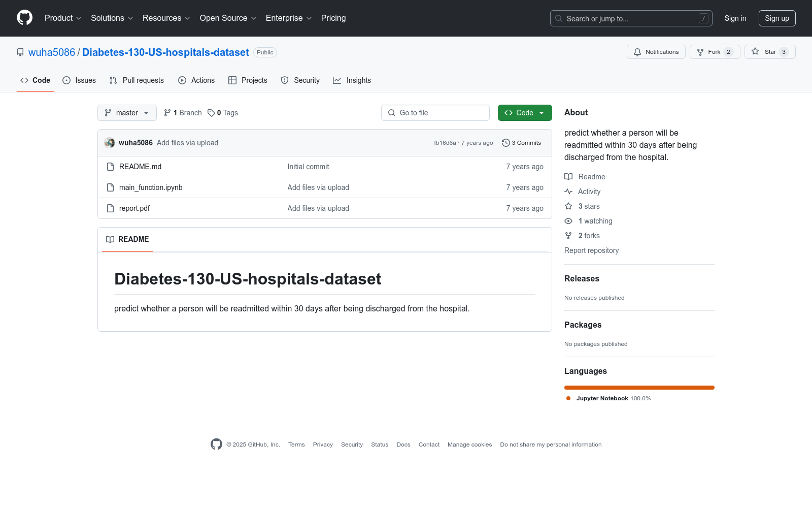812x508 pixels.
Task: Click the branch icon beside 1 Branch
Action: pyautogui.click(x=167, y=113)
